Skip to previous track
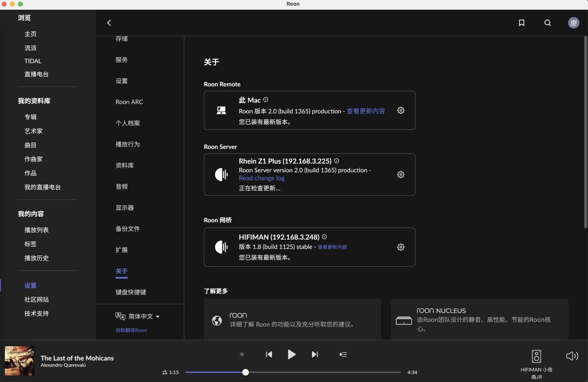The image size is (588, 382). (x=269, y=355)
